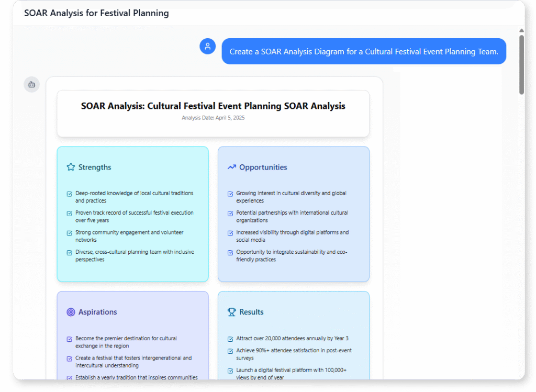Click the blue 'Create a SOAR Analysis Diagram' prompt
Screen dimensions: 536x392
coord(364,51)
